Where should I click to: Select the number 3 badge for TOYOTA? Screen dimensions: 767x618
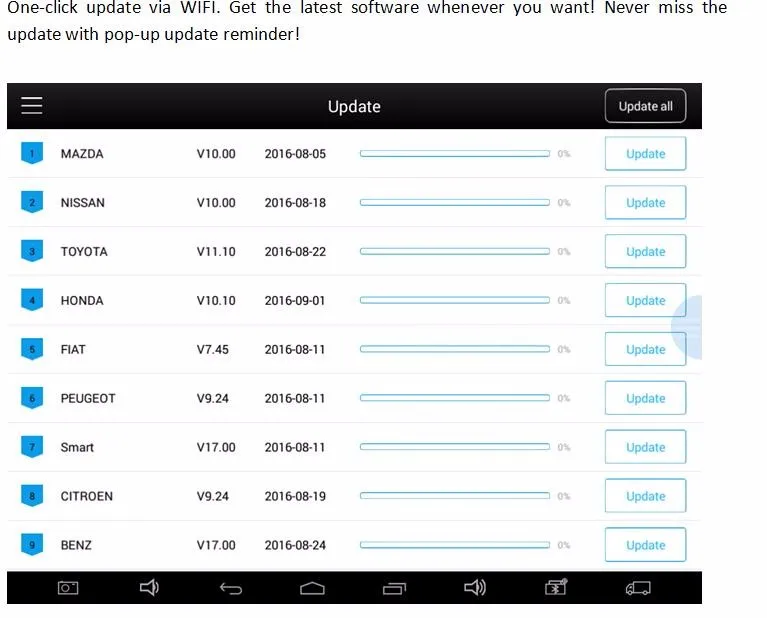point(32,251)
